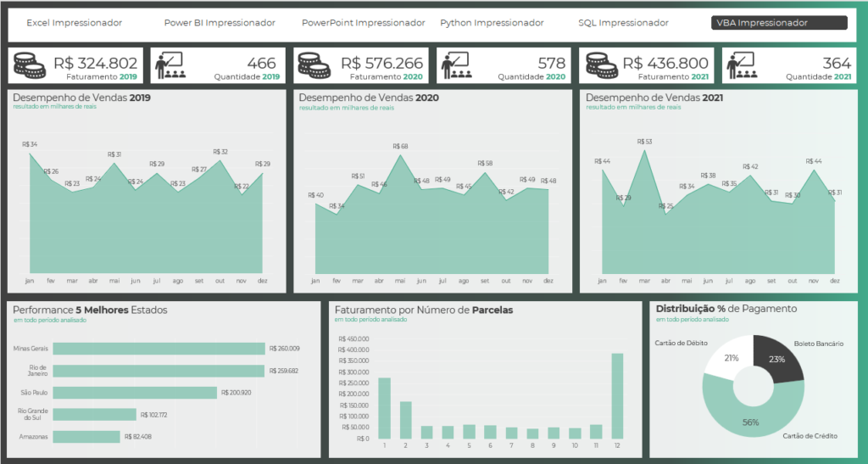Click the classroom icon for Quantidade 2021
This screenshot has width=868, height=464.
tap(743, 65)
